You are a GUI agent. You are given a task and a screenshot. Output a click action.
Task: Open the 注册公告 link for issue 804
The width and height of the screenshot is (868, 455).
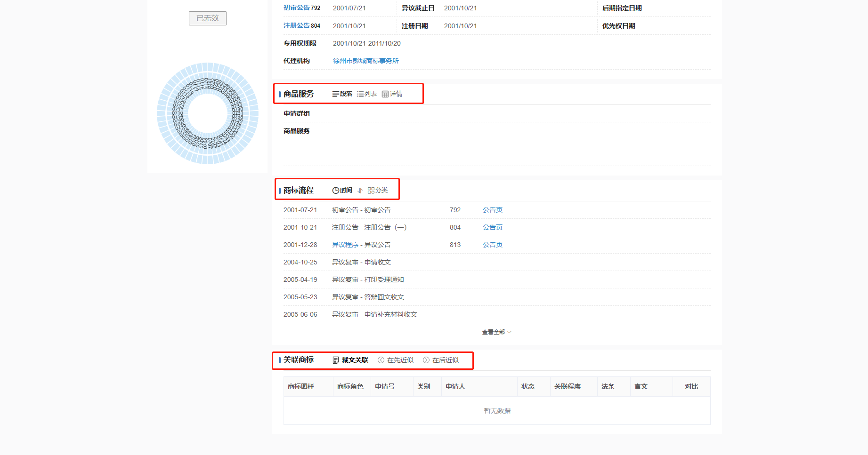tap(297, 26)
